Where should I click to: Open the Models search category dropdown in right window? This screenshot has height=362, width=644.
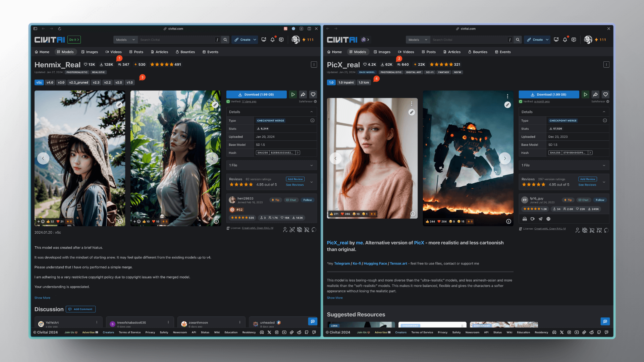[x=418, y=40]
